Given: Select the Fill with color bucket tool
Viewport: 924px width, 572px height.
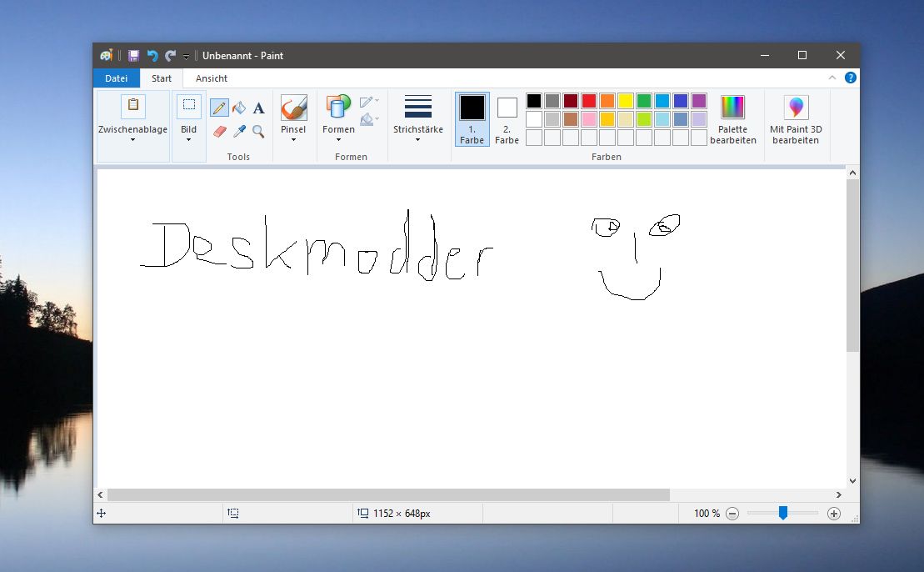Looking at the screenshot, I should point(238,108).
